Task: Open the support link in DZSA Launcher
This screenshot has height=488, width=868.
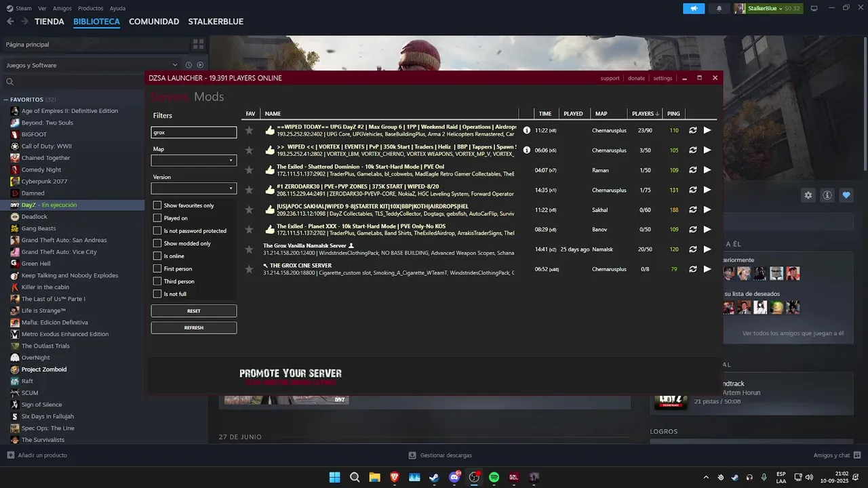Action: 610,78
